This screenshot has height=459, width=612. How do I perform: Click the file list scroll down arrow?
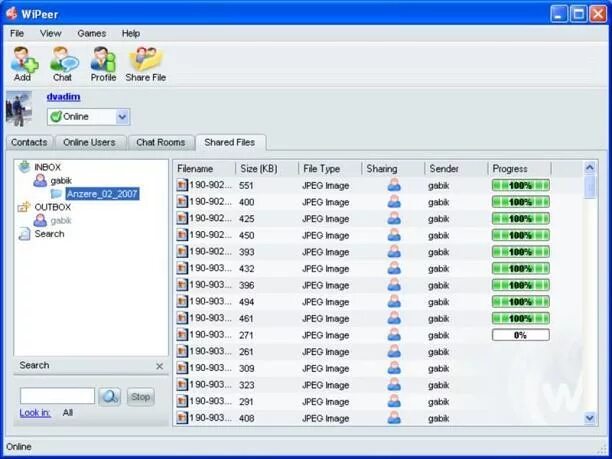[x=590, y=418]
